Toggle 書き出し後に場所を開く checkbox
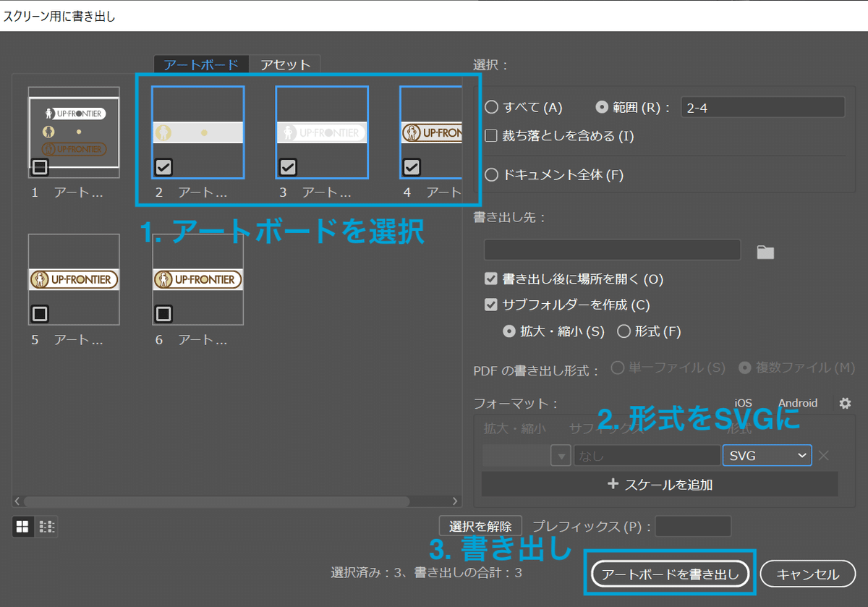868x607 pixels. (x=491, y=279)
